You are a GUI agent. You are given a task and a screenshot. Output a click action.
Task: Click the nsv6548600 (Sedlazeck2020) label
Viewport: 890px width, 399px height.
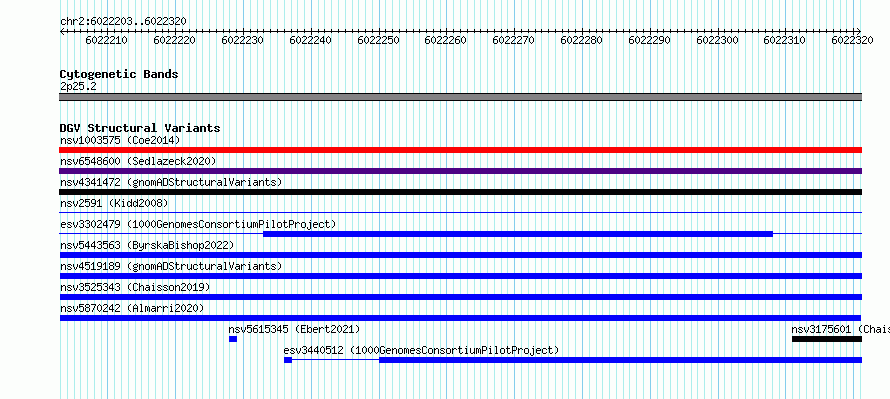click(138, 161)
